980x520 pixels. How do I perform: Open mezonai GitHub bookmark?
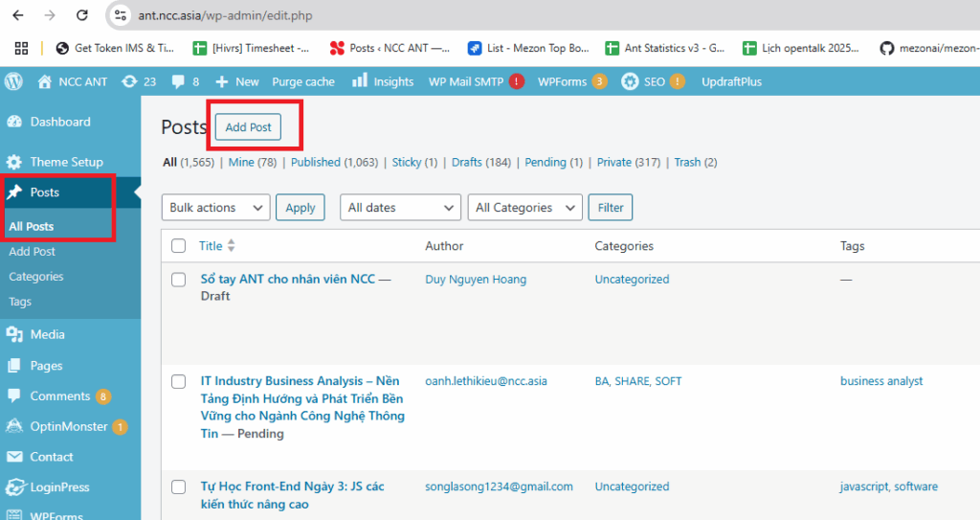click(929, 48)
